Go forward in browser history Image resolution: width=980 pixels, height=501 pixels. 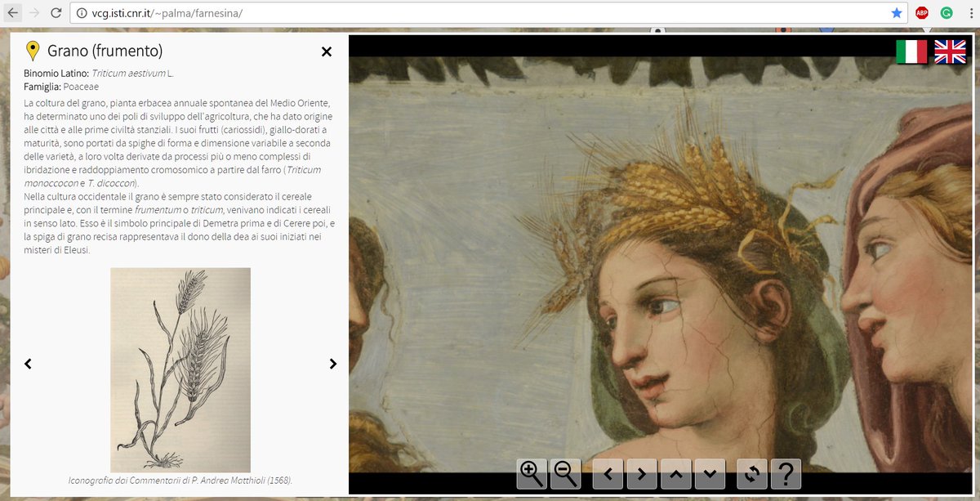[35, 12]
